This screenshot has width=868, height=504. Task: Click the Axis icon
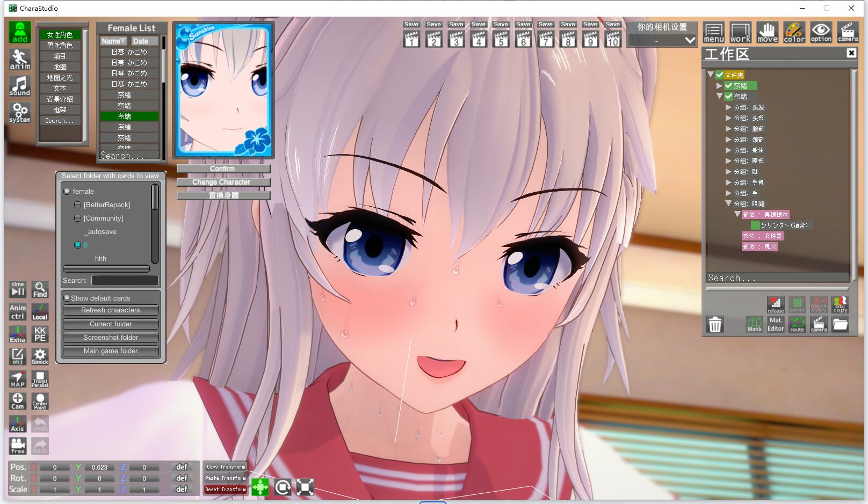(x=18, y=423)
